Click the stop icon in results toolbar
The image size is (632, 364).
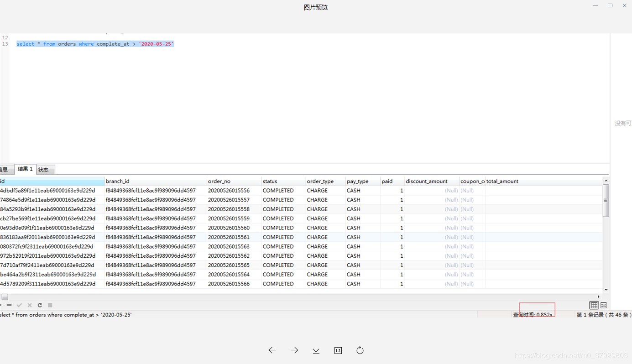coord(50,305)
